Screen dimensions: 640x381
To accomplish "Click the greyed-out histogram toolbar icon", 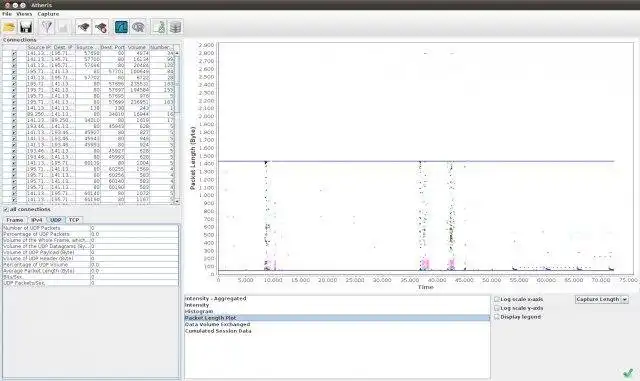I will coord(63,27).
